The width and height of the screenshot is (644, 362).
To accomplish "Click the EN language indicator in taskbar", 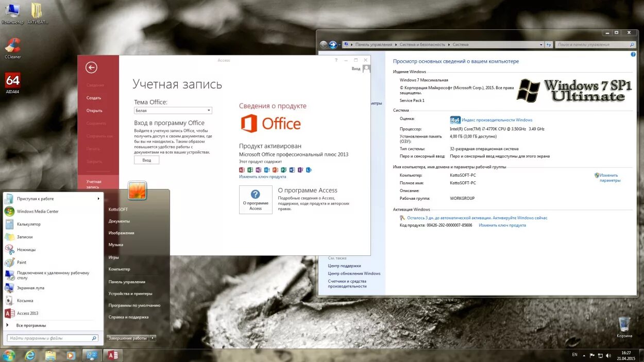I will pyautogui.click(x=574, y=355).
